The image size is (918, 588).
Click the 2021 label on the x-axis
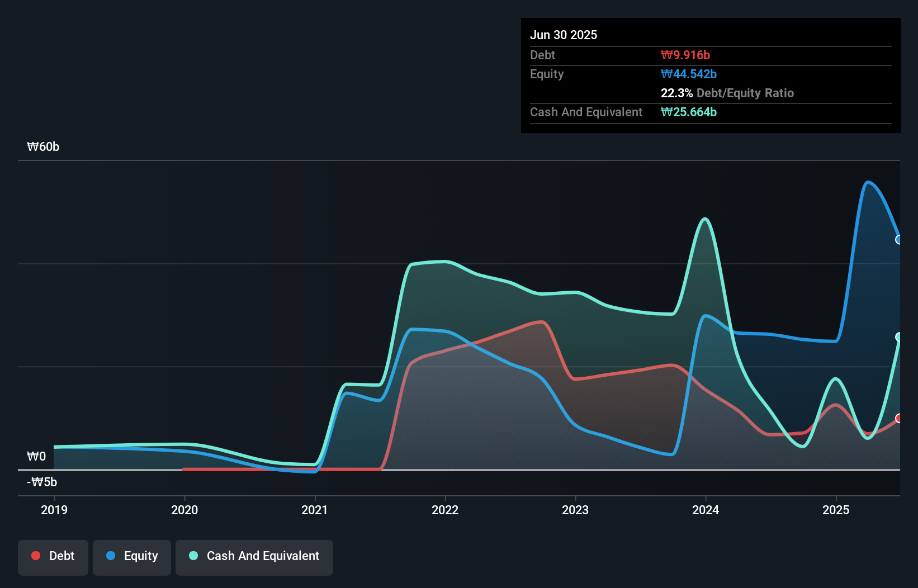(315, 509)
